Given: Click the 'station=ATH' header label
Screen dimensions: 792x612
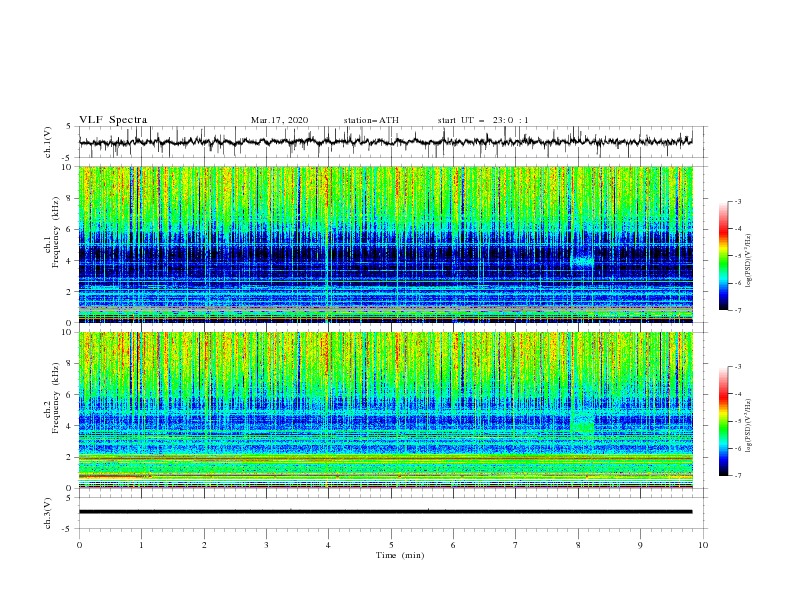Looking at the screenshot, I should [371, 120].
